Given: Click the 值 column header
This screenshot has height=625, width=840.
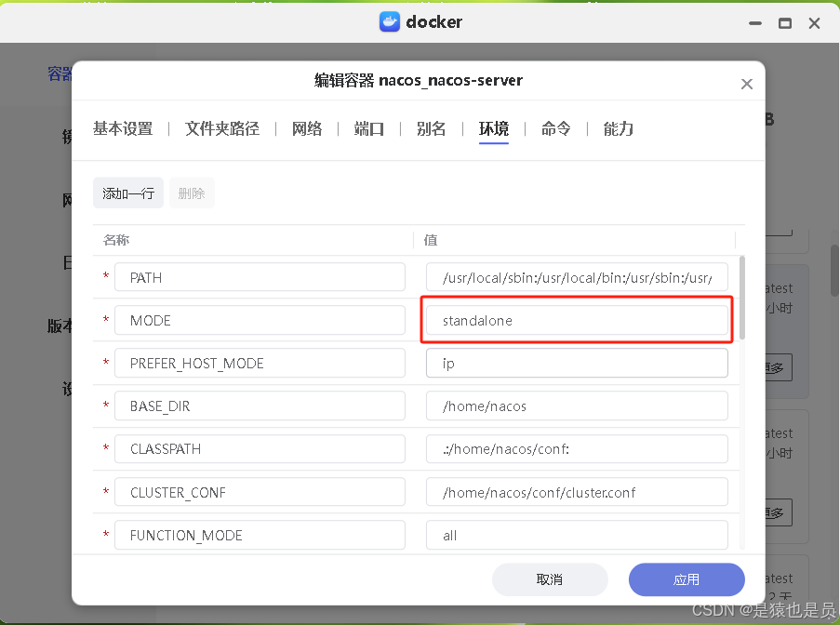Looking at the screenshot, I should click(431, 240).
